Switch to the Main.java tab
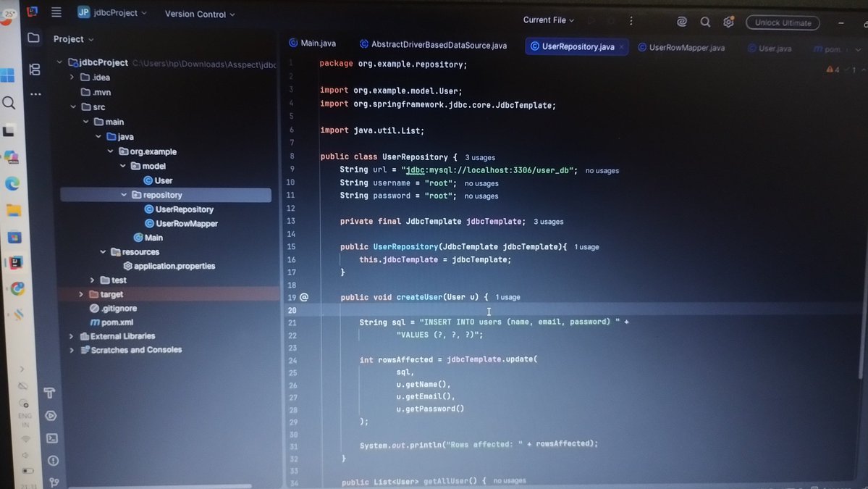The height and width of the screenshot is (489, 868). tap(313, 43)
